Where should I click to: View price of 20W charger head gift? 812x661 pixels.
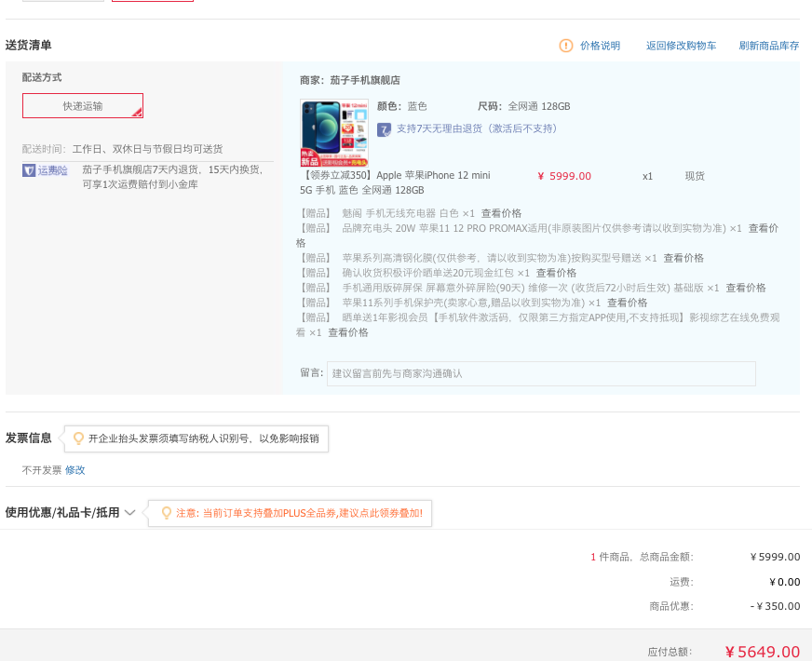tap(764, 228)
